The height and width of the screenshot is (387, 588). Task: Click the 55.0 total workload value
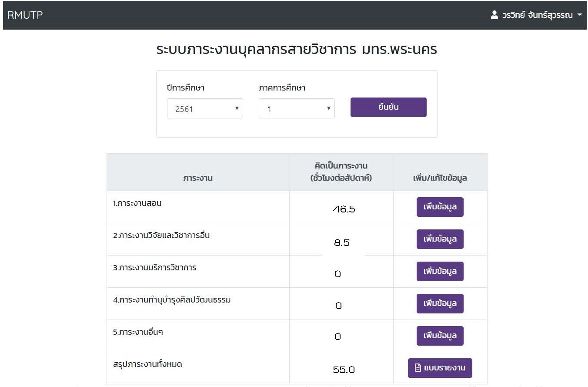(x=344, y=370)
